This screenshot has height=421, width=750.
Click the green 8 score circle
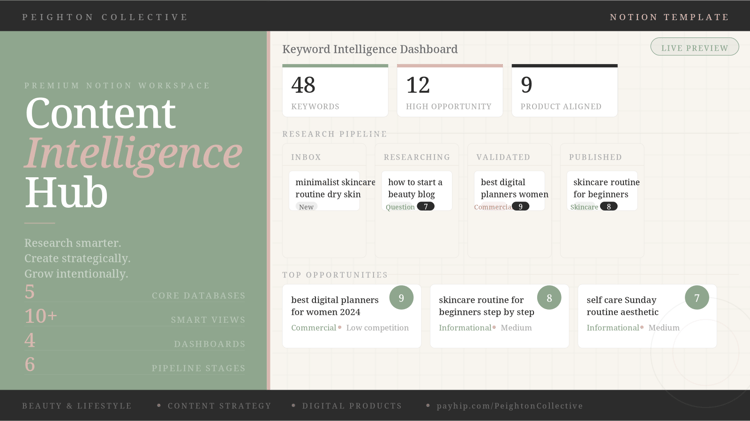coord(549,298)
